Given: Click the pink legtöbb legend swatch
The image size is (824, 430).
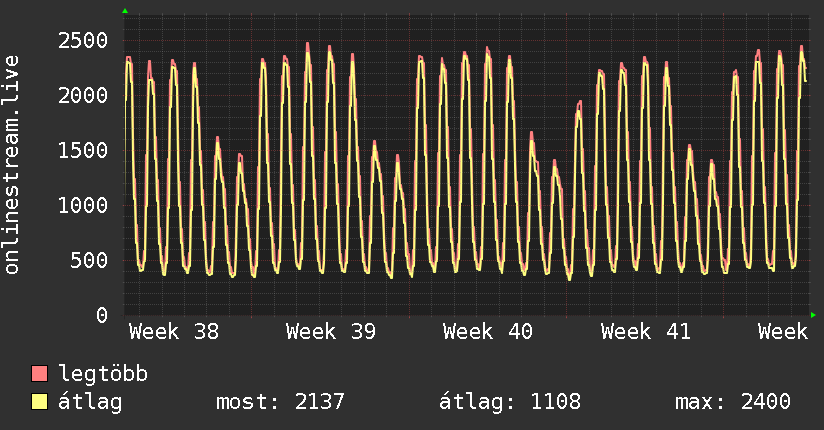Looking at the screenshot, I should pyautogui.click(x=39, y=373).
